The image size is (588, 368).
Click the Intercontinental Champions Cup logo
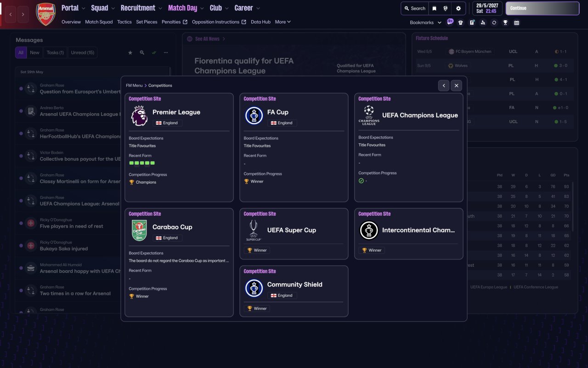coord(369,230)
